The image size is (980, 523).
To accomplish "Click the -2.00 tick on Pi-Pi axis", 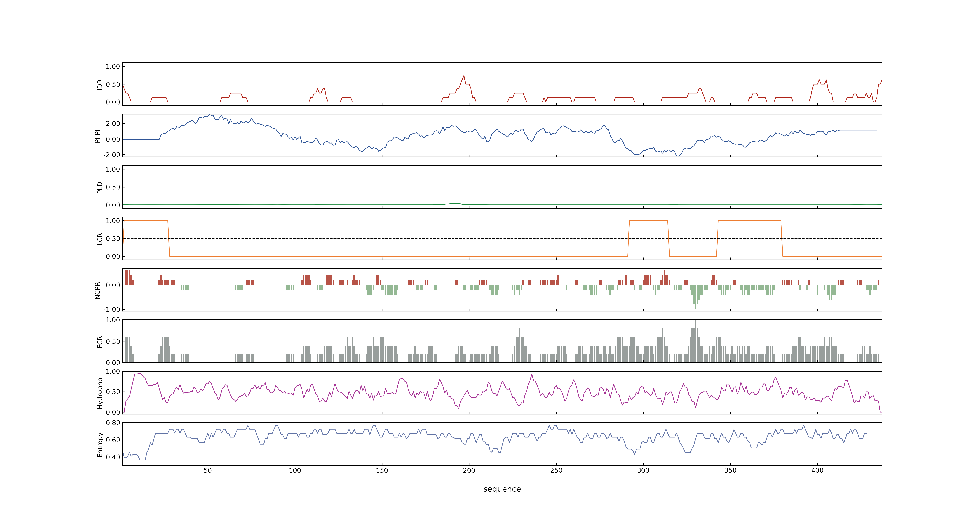I will coord(111,155).
